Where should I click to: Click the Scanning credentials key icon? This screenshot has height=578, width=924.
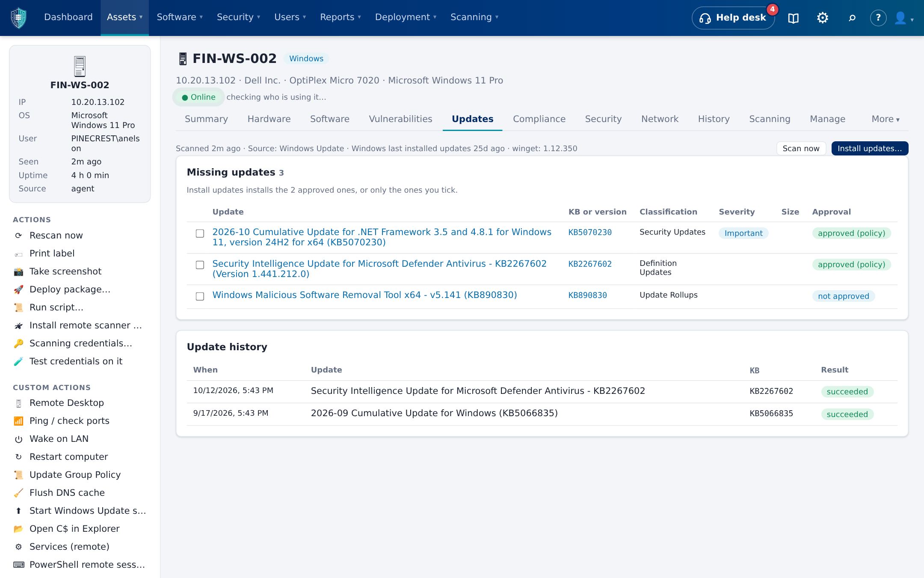[18, 343]
